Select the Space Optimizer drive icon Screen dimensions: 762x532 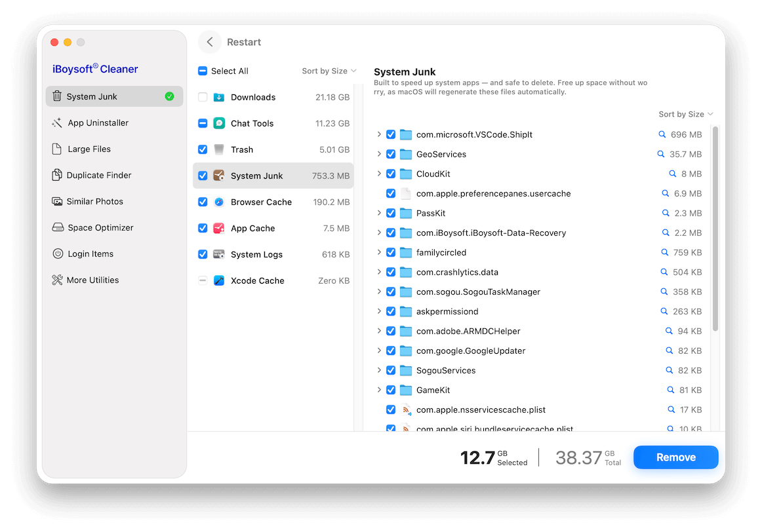tap(57, 227)
